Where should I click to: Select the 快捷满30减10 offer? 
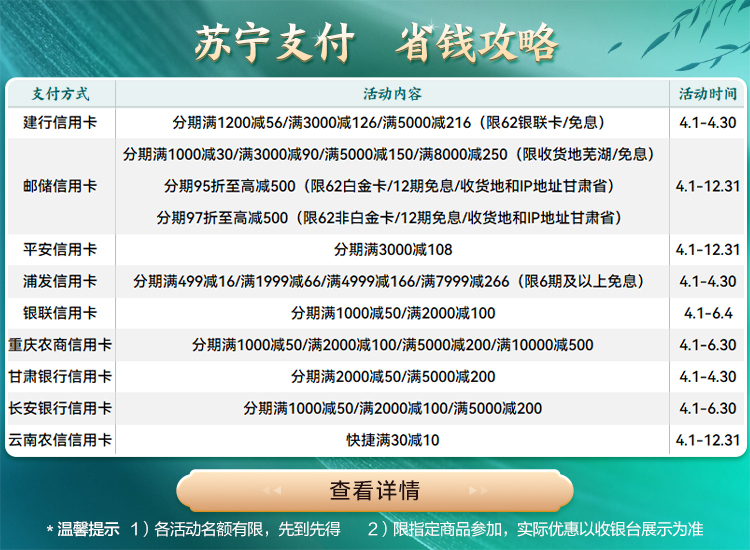click(393, 440)
